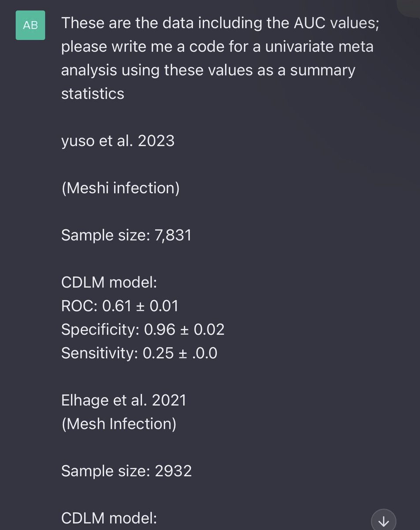Click 'Sensitivity: 0.25 ± .0.0' line
Viewport: 420px width, 530px height.
pos(139,352)
